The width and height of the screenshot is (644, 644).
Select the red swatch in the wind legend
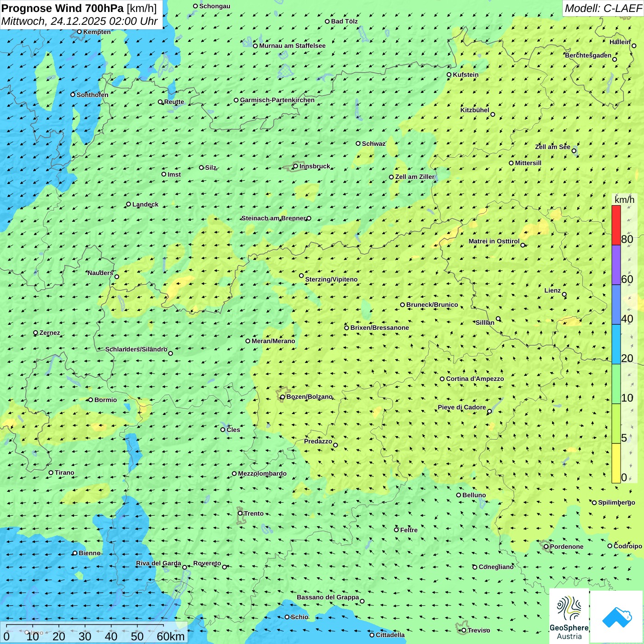click(x=616, y=225)
